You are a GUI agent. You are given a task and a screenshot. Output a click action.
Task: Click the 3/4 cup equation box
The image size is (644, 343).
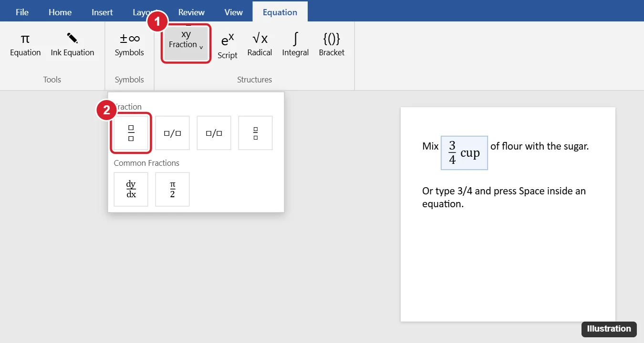click(464, 153)
